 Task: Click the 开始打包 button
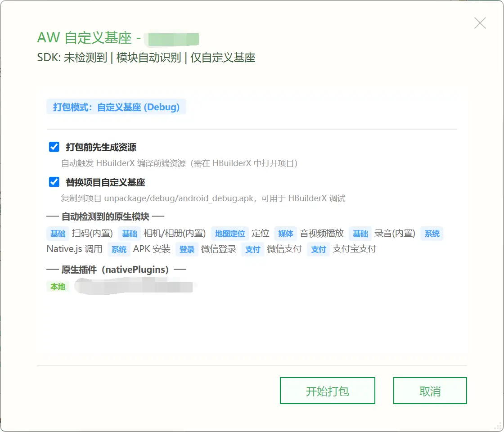(328, 391)
